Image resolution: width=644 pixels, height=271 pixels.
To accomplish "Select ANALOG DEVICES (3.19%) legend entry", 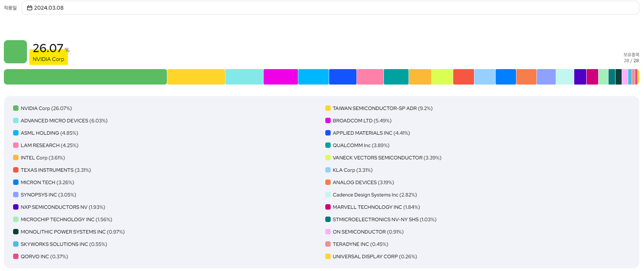I will [x=360, y=183].
